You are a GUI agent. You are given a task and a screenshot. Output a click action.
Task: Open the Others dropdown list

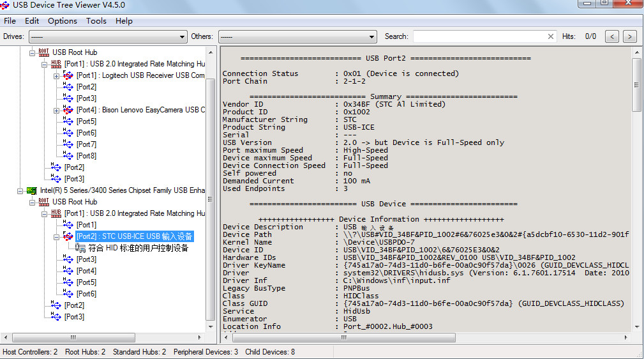tap(297, 36)
